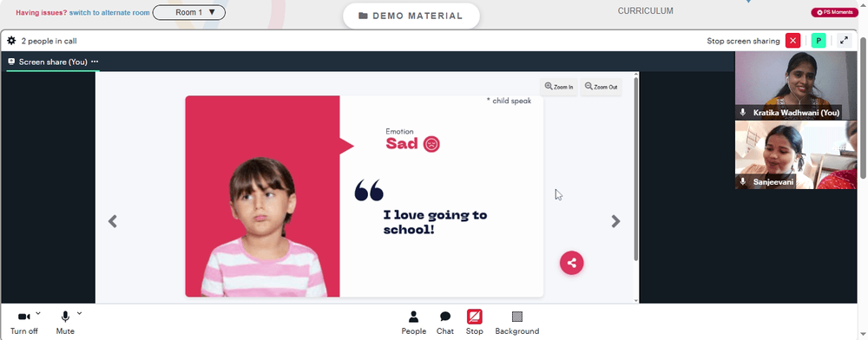Zoom Out on shared material

602,87
